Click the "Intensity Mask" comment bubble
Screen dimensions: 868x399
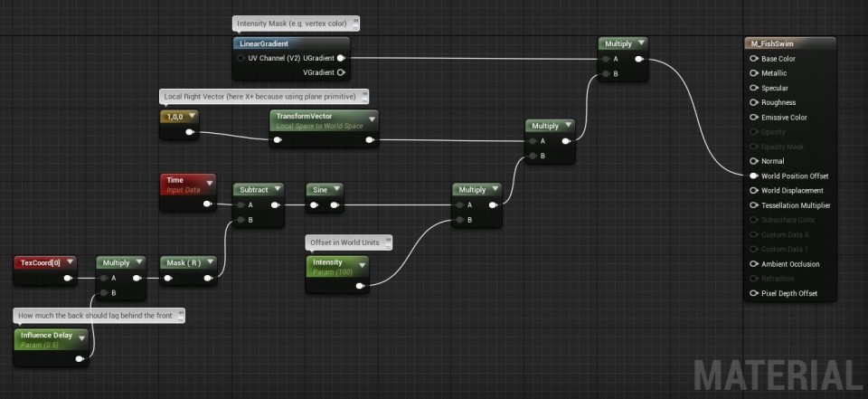(295, 23)
